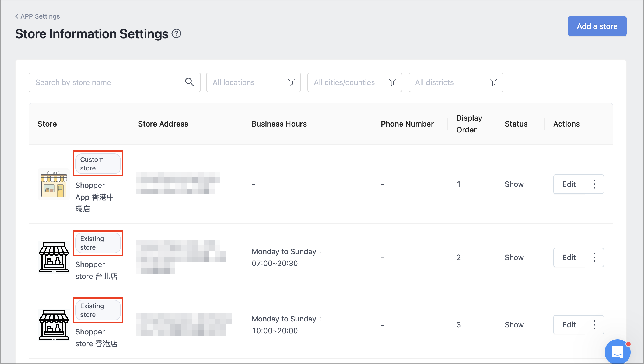Click the Shopper store 台北店 name
This screenshot has width=644, height=364.
point(96,270)
